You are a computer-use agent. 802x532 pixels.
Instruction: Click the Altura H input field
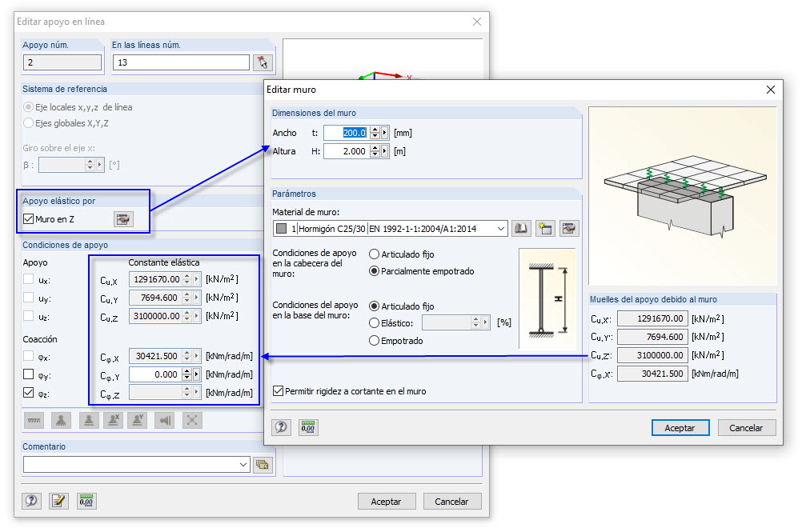click(347, 151)
